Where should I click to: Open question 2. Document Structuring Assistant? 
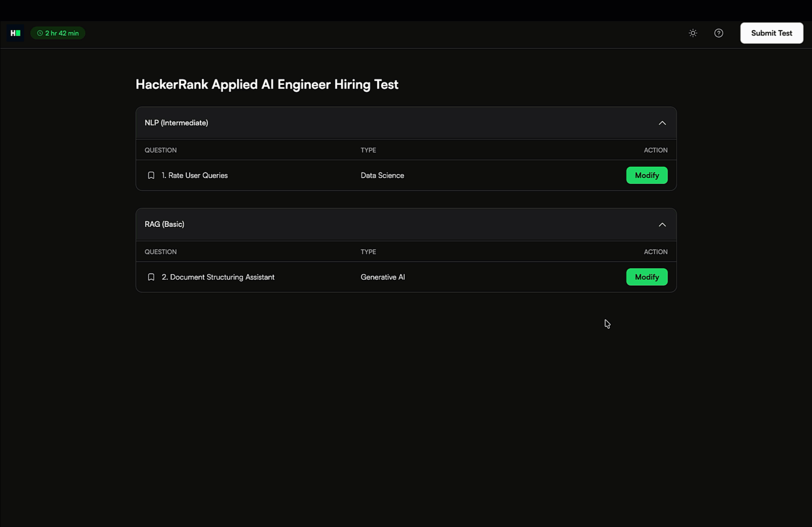(218, 277)
